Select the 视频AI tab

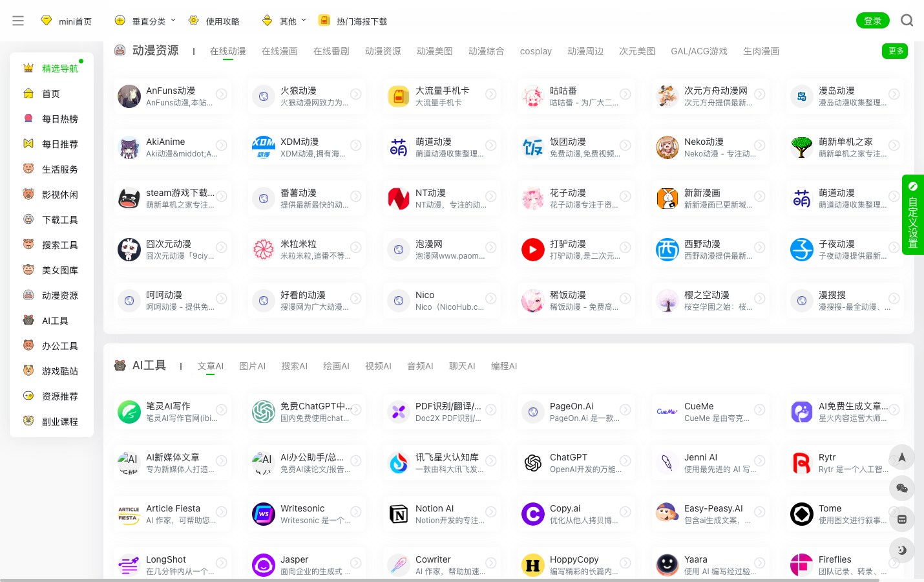click(379, 366)
